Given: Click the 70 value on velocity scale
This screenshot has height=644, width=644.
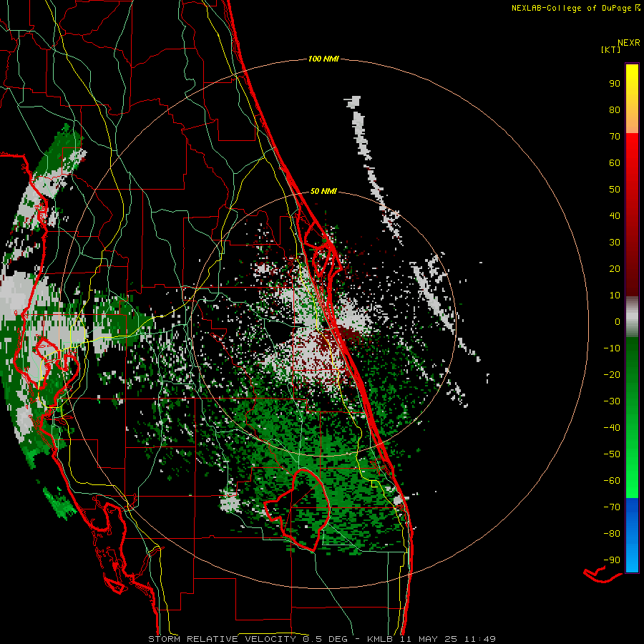Looking at the screenshot, I should click(x=615, y=137).
